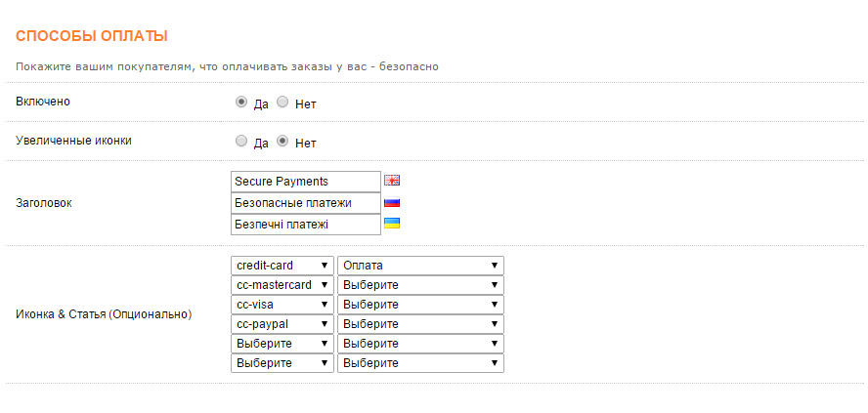
Task: Open the 'Оплата' article dropdown
Action: pos(420,266)
